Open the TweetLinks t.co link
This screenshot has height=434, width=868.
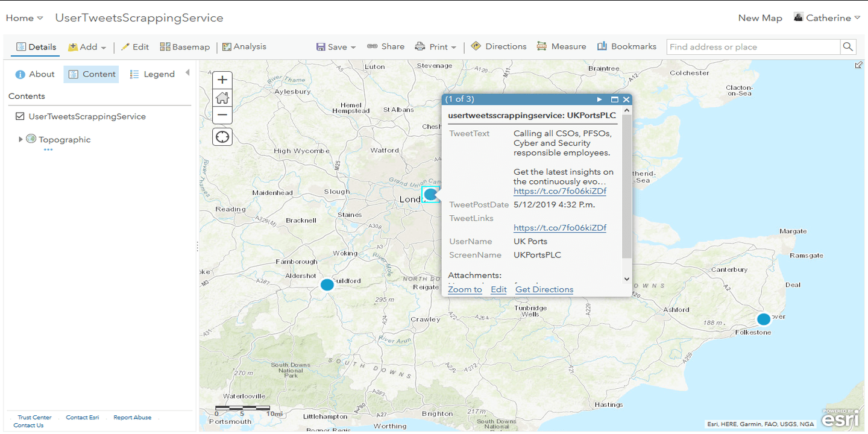pos(560,228)
